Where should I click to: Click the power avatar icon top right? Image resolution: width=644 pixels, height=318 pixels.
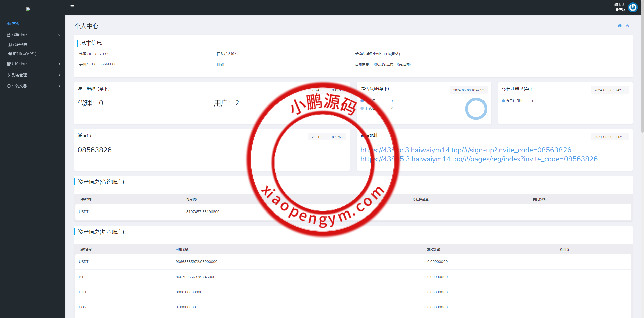click(x=633, y=7)
